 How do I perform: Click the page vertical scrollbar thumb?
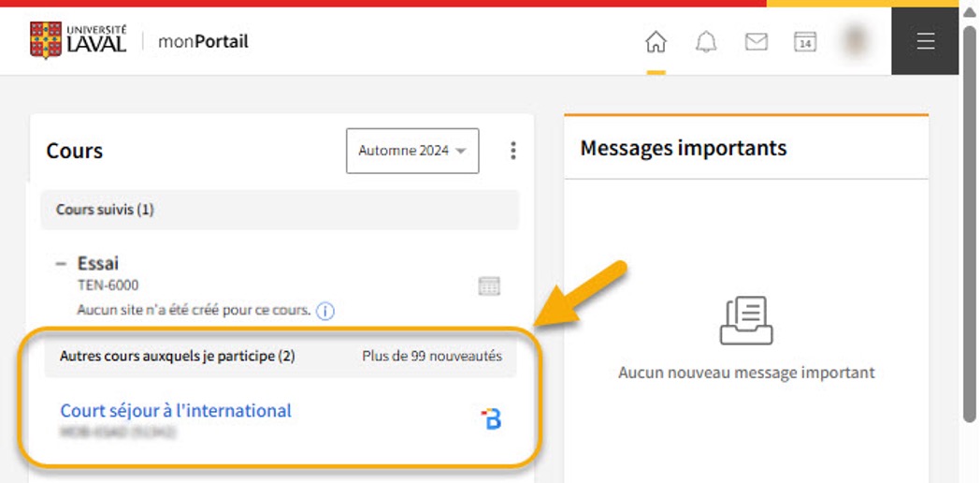[x=970, y=222]
